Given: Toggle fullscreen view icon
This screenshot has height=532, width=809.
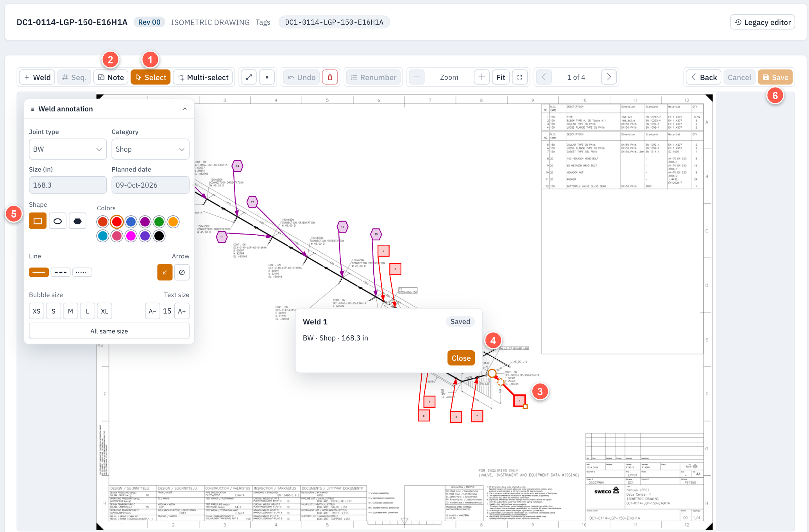Looking at the screenshot, I should [520, 77].
